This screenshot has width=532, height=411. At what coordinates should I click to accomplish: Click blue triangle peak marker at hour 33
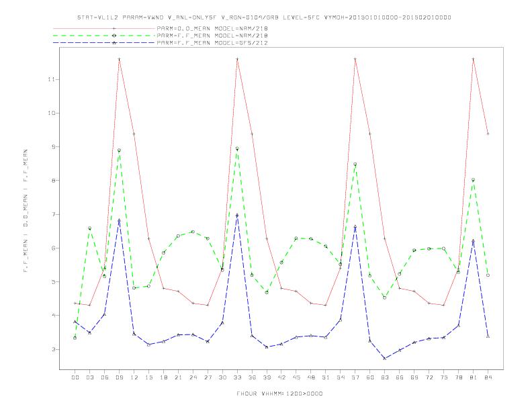pos(237,215)
